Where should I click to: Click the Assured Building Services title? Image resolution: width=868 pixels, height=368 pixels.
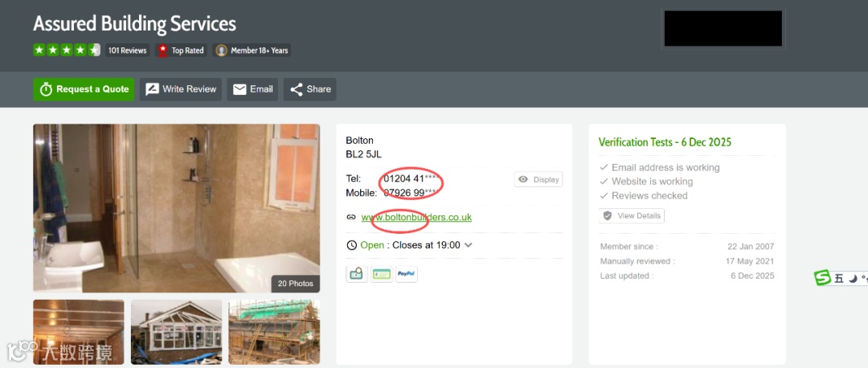click(134, 24)
